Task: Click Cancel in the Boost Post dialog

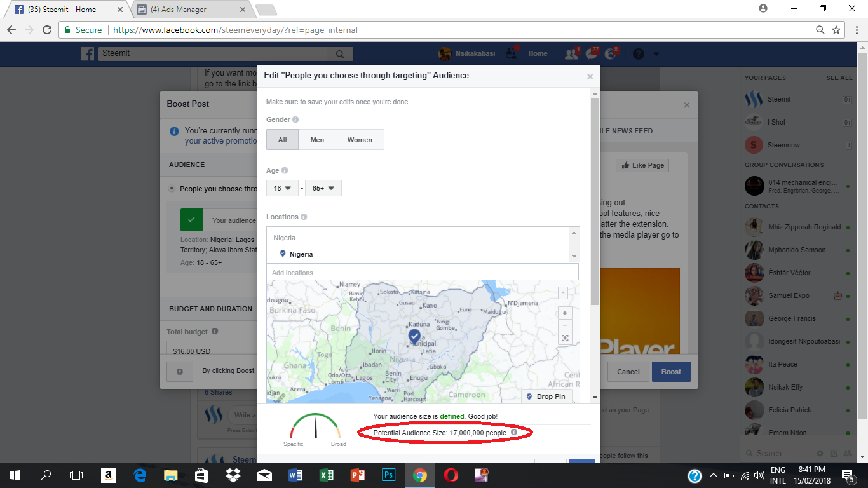Action: pyautogui.click(x=628, y=372)
